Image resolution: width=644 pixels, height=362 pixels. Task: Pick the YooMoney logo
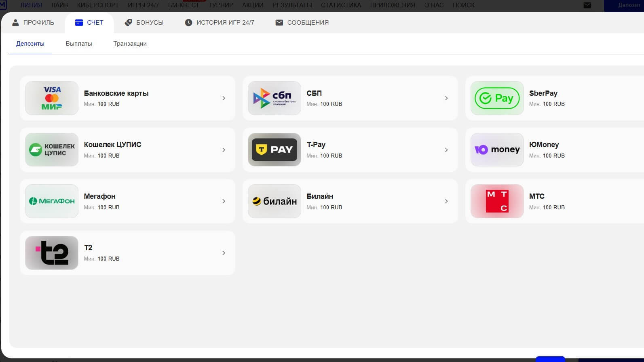[497, 150]
